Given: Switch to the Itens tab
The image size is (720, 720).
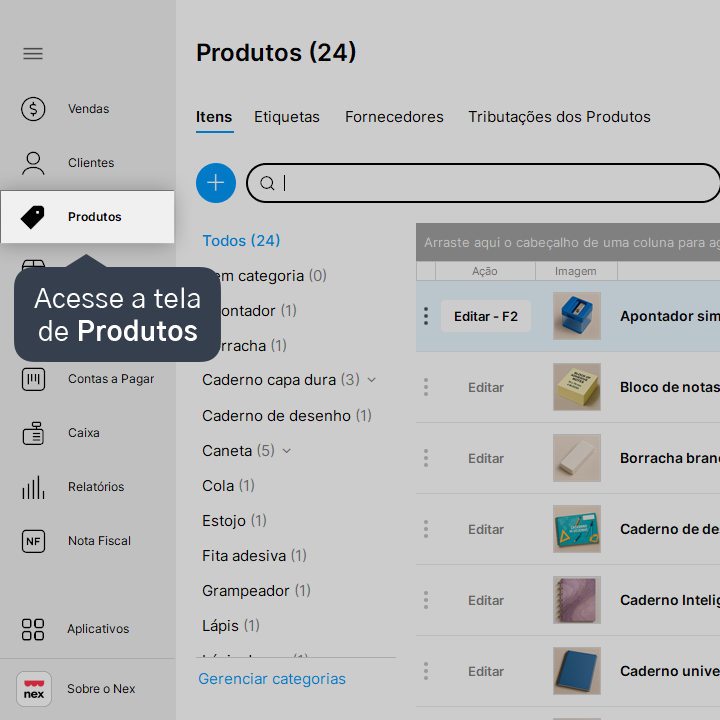Looking at the screenshot, I should point(214,117).
